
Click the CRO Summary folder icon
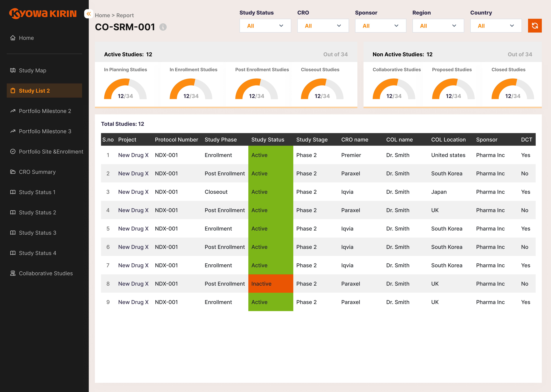[13, 172]
